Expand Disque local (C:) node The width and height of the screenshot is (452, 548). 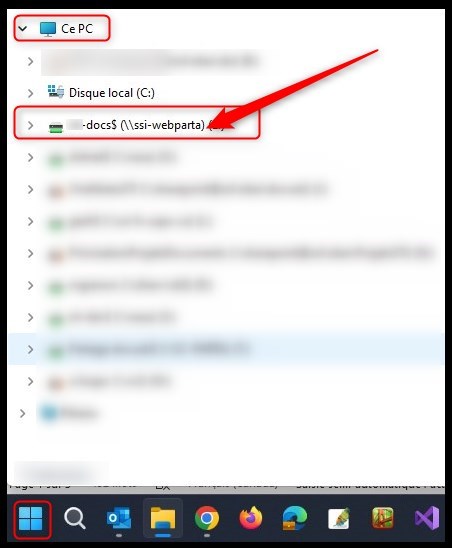pyautogui.click(x=30, y=93)
